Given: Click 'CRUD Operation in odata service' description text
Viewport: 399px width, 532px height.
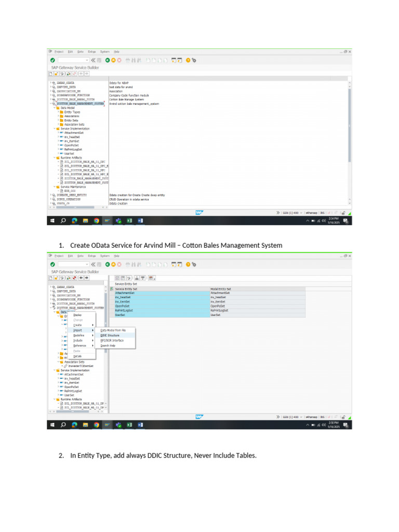Looking at the screenshot, I should 129,199.
